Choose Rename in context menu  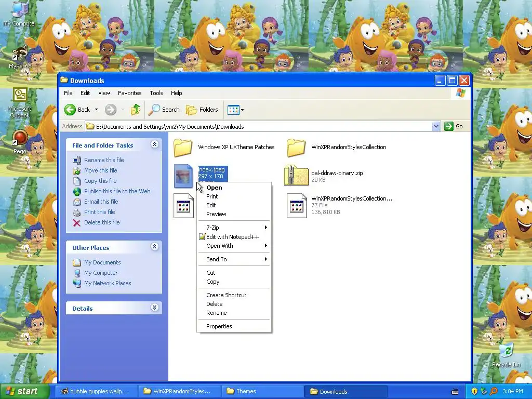click(234, 313)
